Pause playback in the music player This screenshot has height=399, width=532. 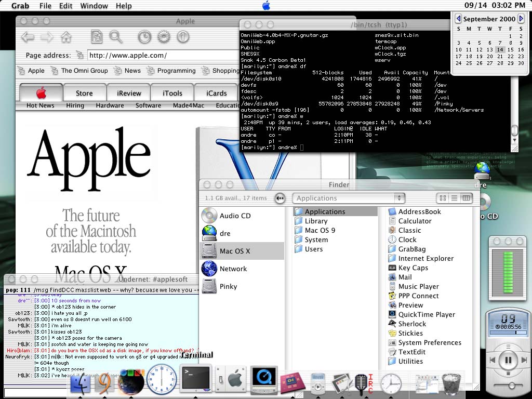point(508,360)
